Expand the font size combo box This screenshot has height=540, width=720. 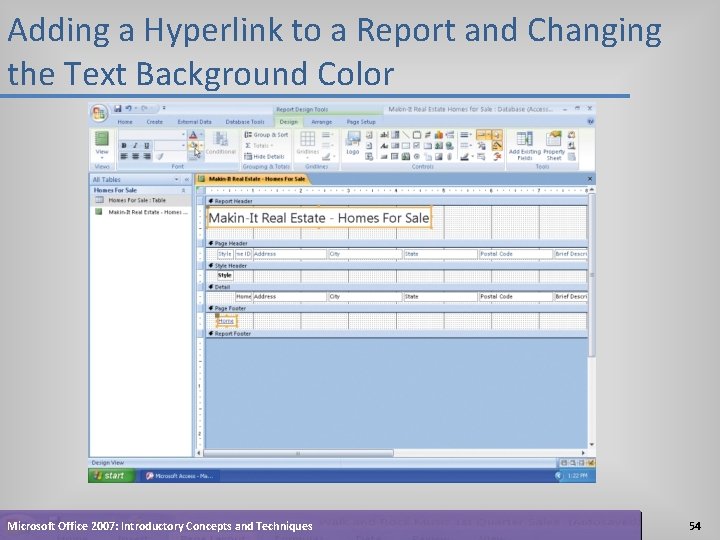point(183,146)
